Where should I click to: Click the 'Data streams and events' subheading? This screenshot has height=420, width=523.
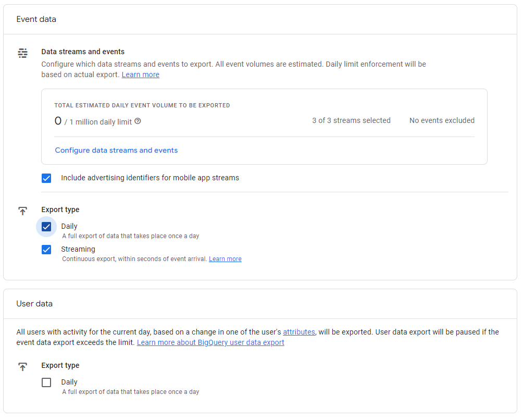(83, 52)
